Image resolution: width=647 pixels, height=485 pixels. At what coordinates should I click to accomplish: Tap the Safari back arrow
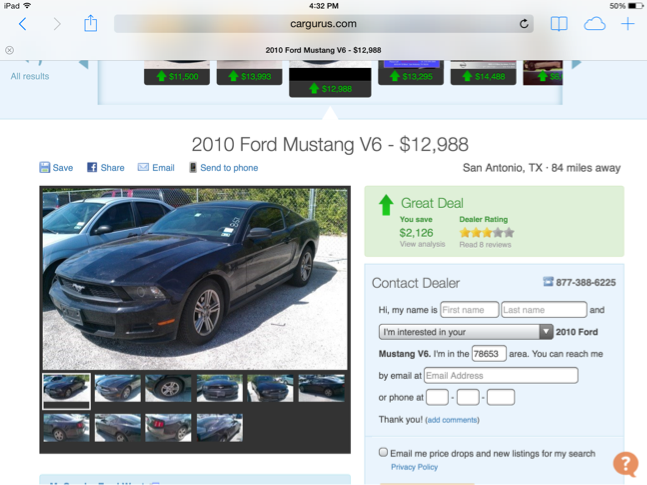pos(22,24)
